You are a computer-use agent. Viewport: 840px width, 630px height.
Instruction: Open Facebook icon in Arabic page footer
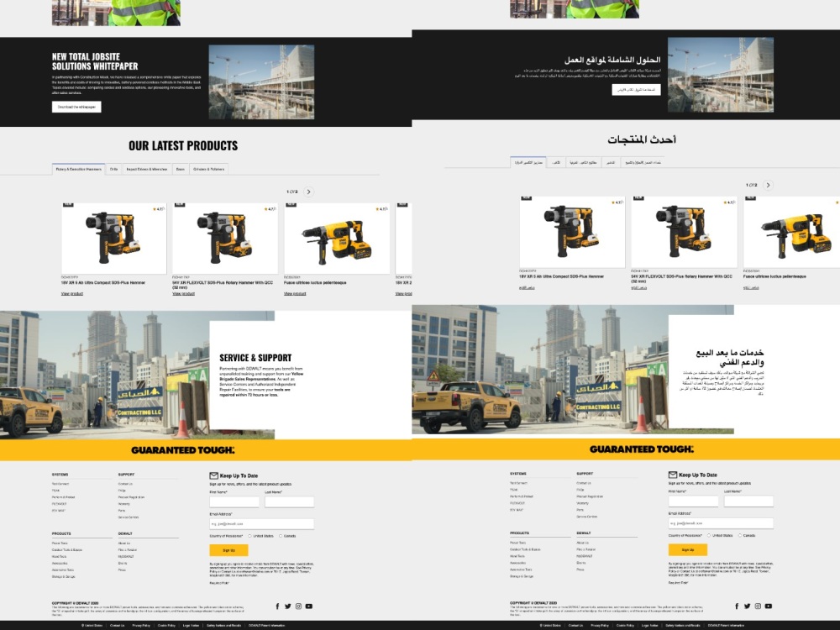(737, 606)
